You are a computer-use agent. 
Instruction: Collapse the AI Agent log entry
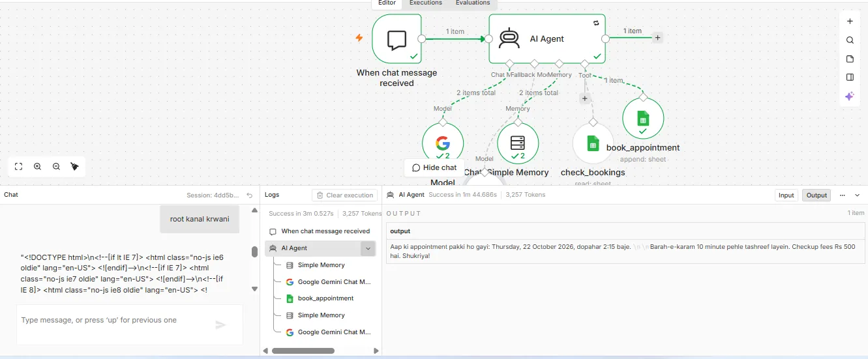[x=368, y=248]
